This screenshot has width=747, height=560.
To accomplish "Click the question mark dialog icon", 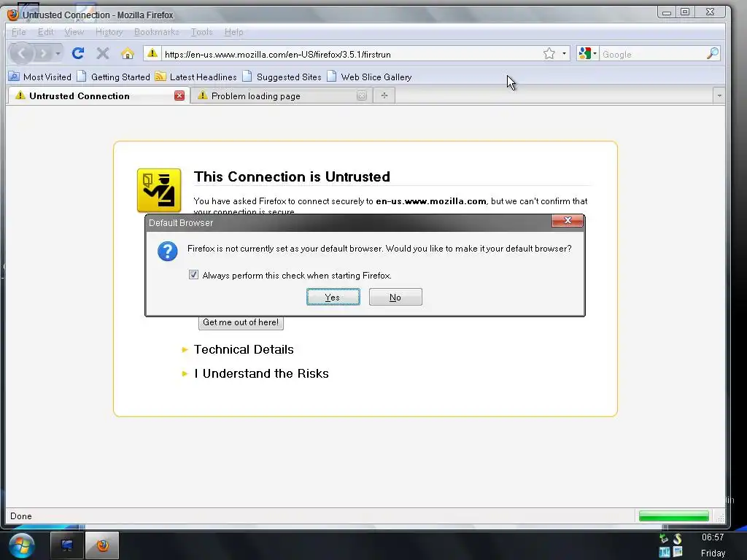I will tap(168, 251).
